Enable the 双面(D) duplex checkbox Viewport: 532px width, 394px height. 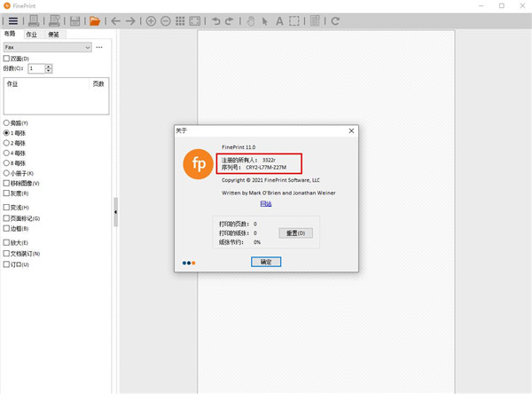point(6,59)
